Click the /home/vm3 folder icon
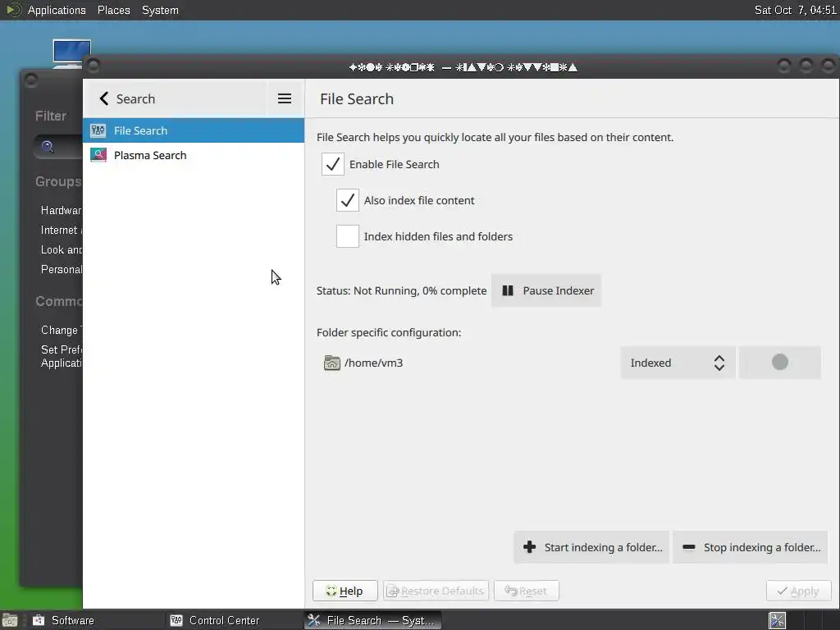The image size is (840, 630). point(332,363)
